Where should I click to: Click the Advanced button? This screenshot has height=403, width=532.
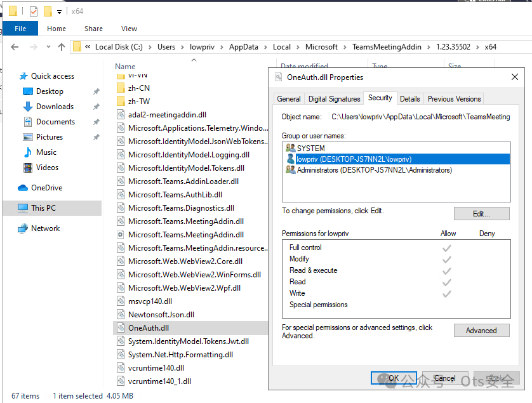[481, 331]
